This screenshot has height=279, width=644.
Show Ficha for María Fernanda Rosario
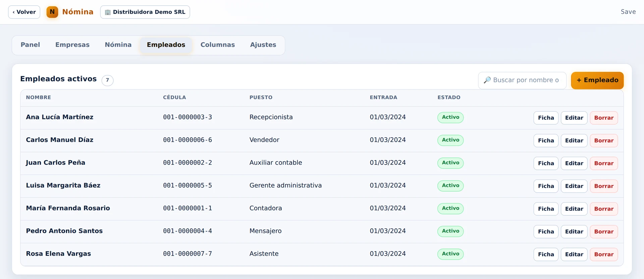[x=546, y=209]
